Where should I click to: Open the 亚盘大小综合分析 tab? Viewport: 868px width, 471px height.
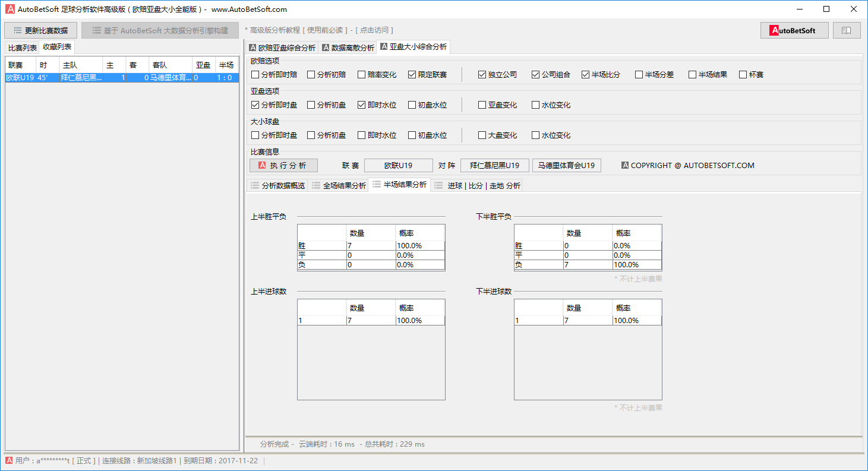click(413, 47)
